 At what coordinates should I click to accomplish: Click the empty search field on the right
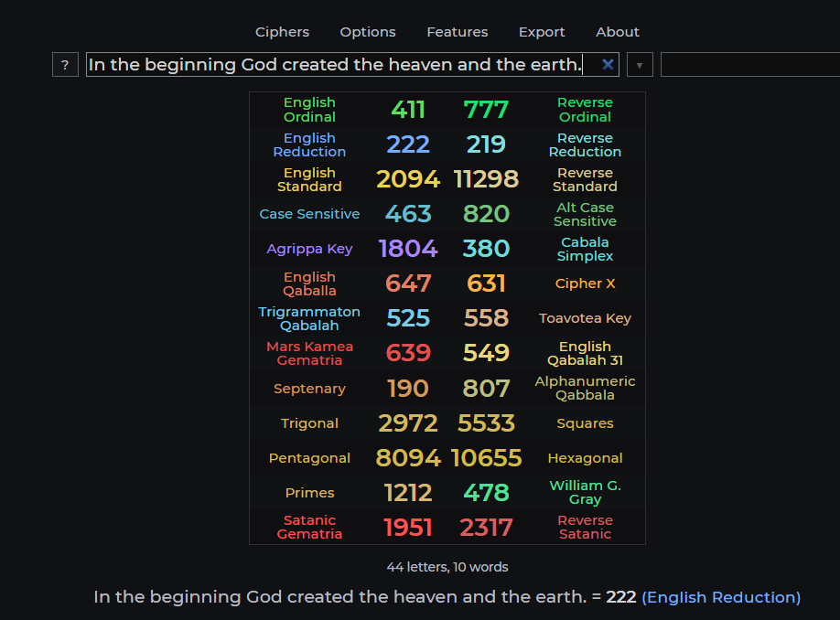pyautogui.click(x=750, y=65)
